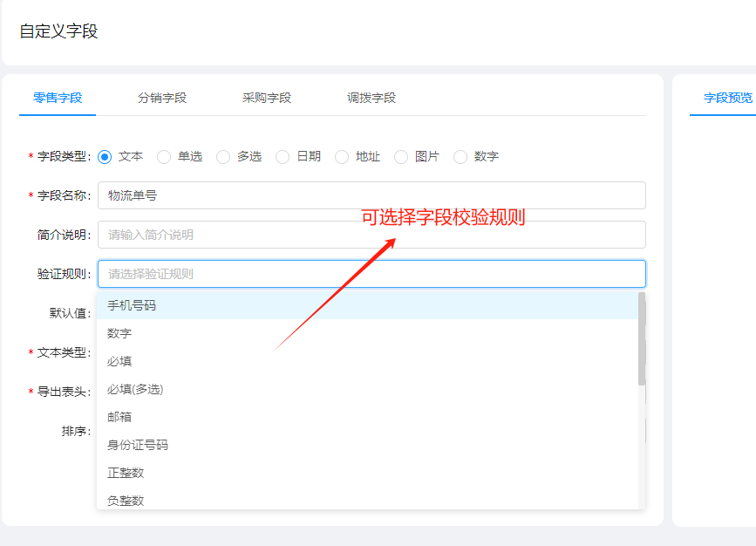Choose 邮箱 validation rule option
Image resolution: width=756 pixels, height=546 pixels.
tap(367, 417)
